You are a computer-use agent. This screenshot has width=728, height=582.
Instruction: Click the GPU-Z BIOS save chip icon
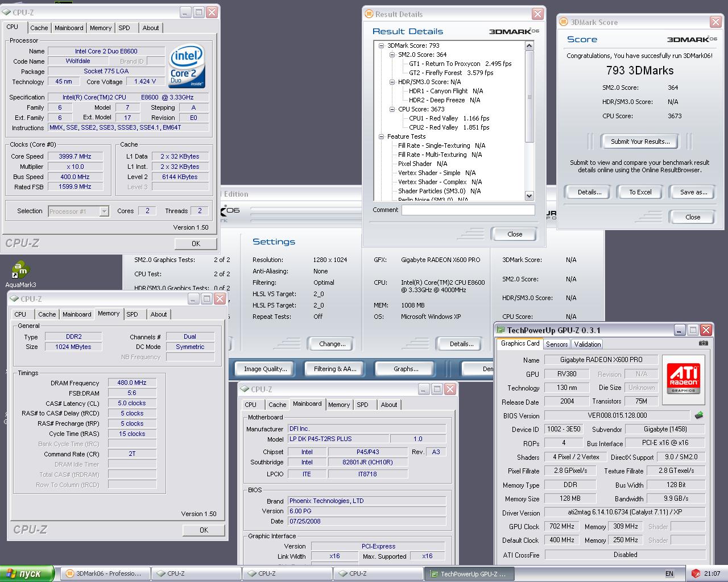[699, 415]
